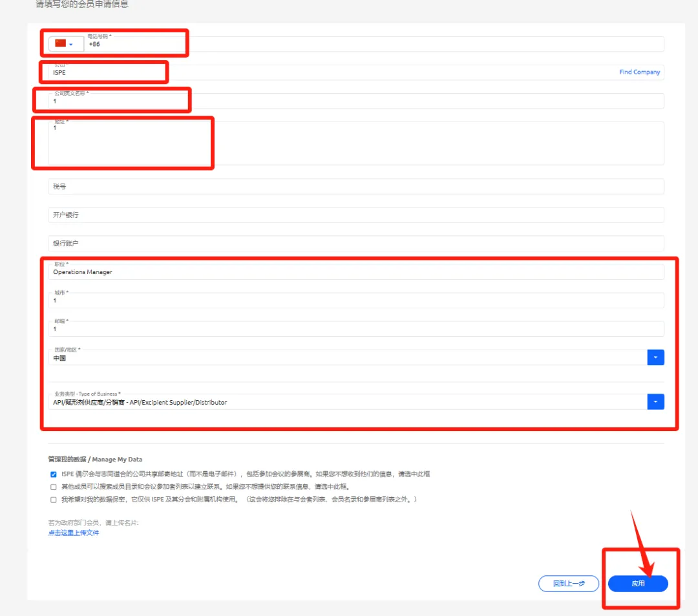Expand the Type of Business dropdown arrow

[655, 402]
